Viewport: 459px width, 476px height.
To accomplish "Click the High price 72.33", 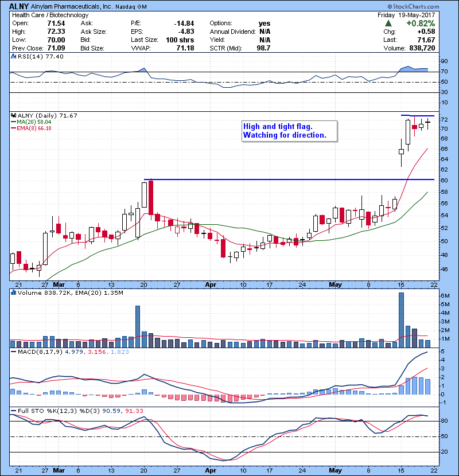I will 56,32.
